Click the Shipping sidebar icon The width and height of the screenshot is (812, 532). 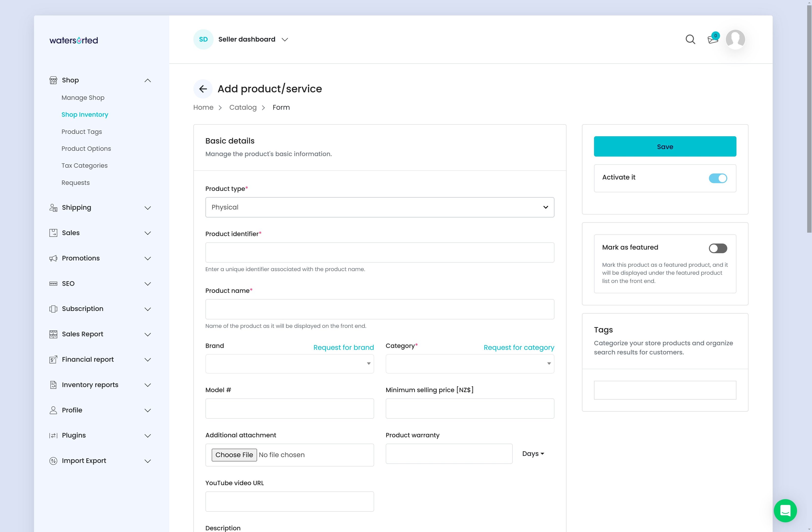(53, 208)
